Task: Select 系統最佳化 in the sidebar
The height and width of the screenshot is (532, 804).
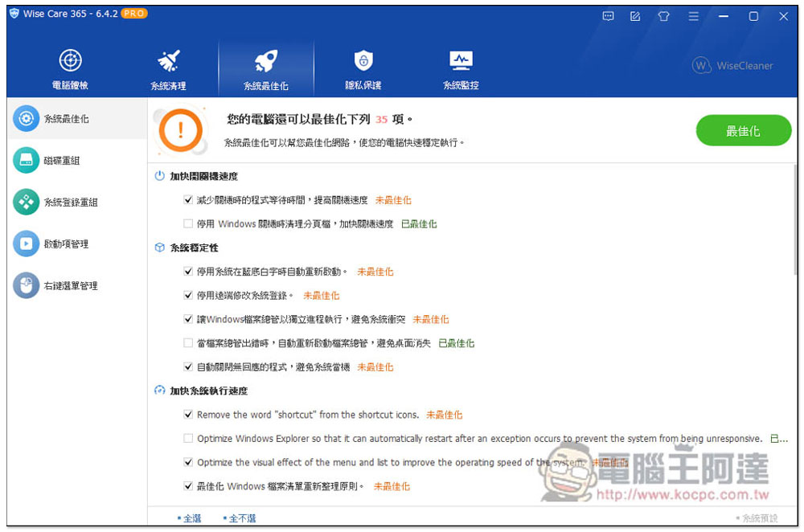Action: tap(77, 119)
